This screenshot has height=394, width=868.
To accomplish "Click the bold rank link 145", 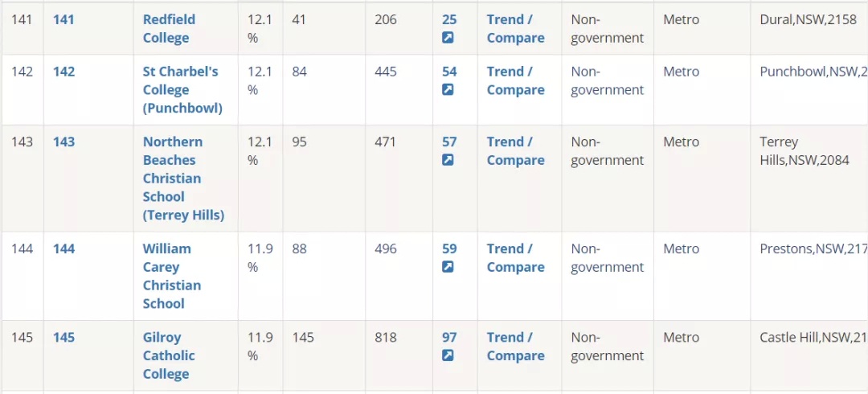I will [x=63, y=338].
